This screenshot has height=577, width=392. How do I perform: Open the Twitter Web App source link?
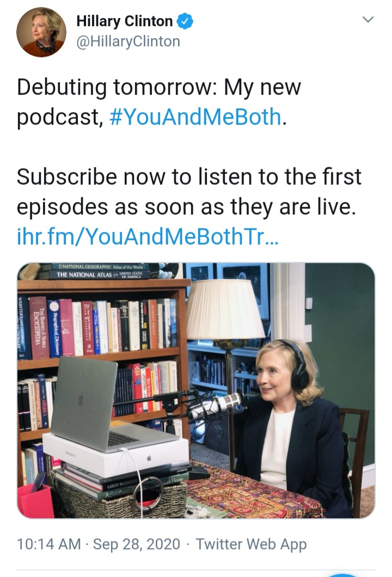[x=251, y=544]
